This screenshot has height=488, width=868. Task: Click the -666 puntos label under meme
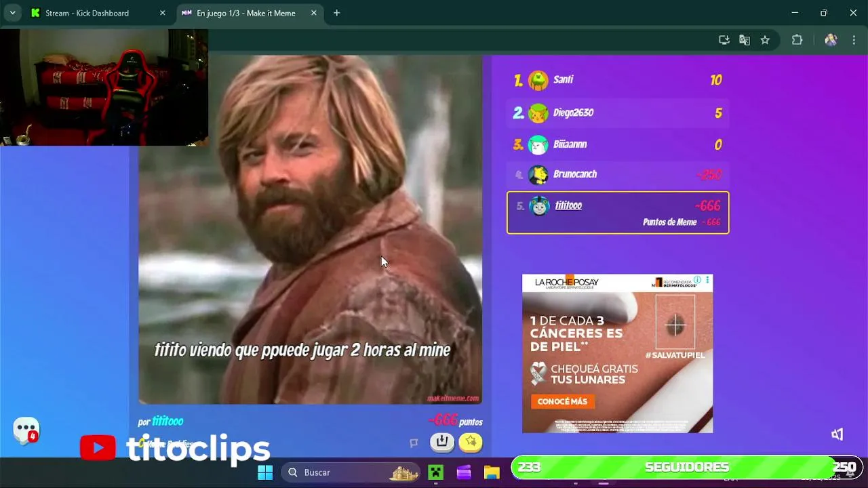click(x=455, y=421)
